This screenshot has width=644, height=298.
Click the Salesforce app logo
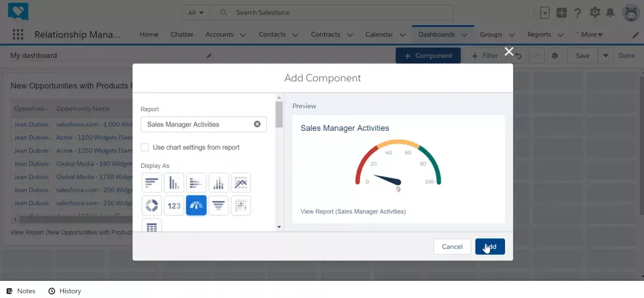(18, 12)
